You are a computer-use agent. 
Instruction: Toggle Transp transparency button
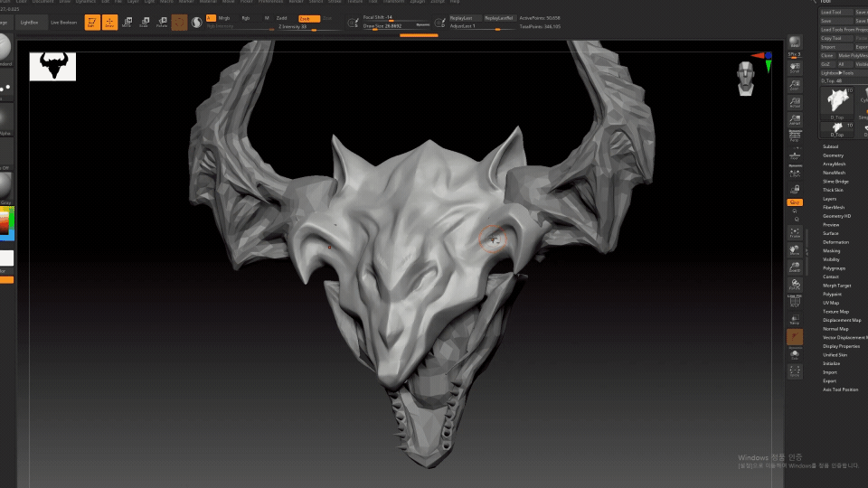[x=795, y=319]
